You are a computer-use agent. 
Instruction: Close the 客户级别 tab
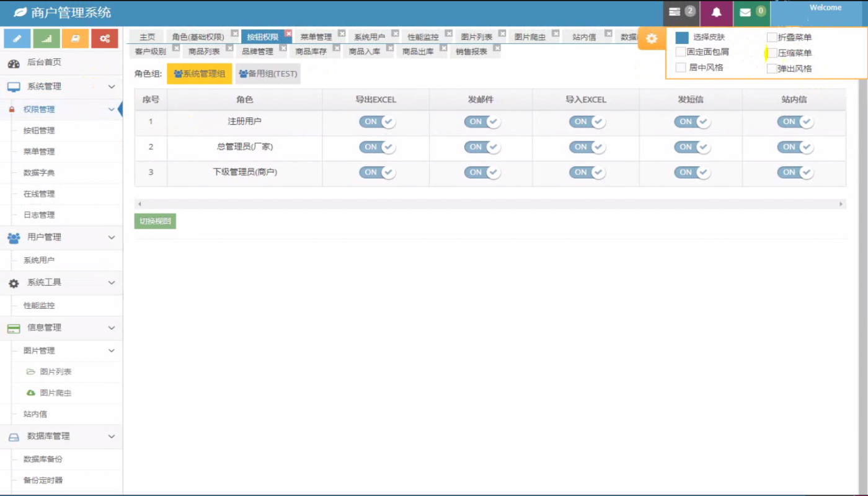point(176,47)
